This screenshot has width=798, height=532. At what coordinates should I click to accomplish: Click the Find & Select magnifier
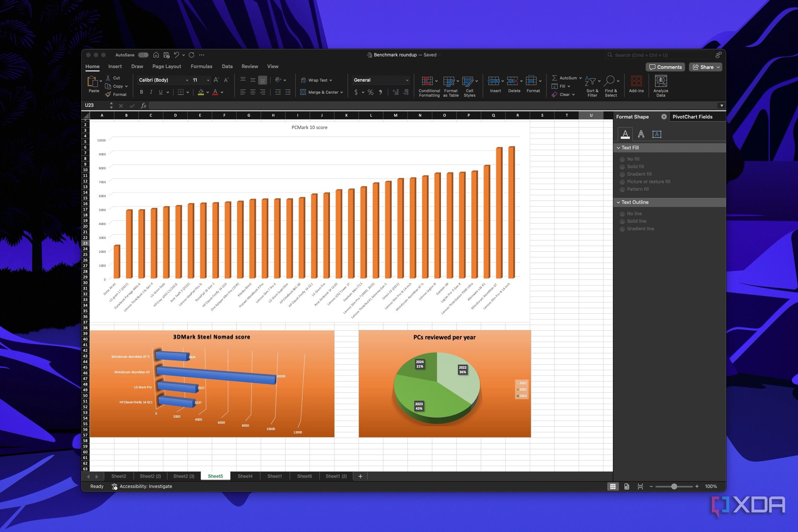coord(610,81)
